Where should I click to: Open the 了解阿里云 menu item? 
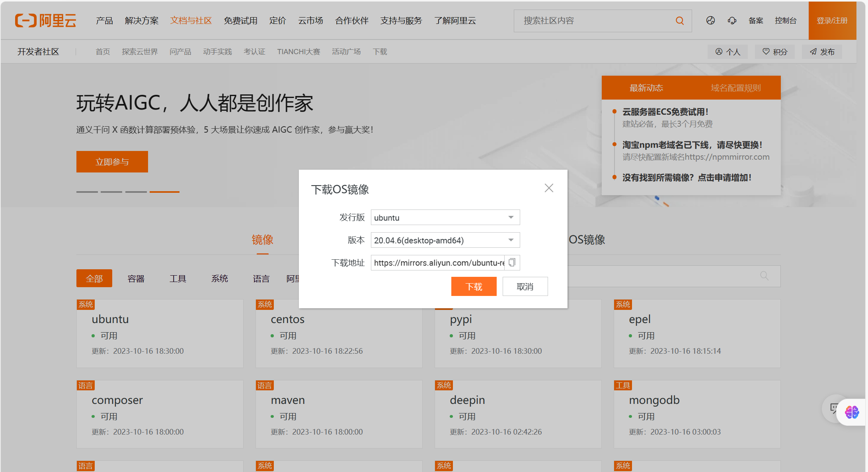coord(455,20)
